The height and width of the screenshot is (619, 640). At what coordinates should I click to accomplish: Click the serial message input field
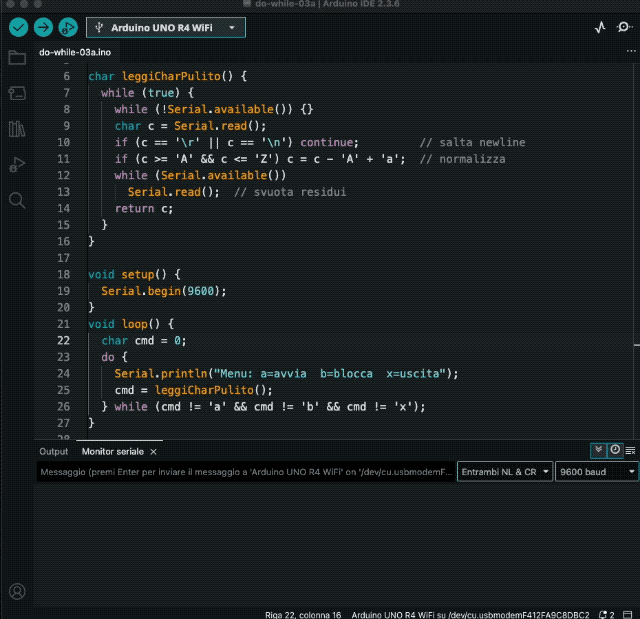tap(245, 472)
